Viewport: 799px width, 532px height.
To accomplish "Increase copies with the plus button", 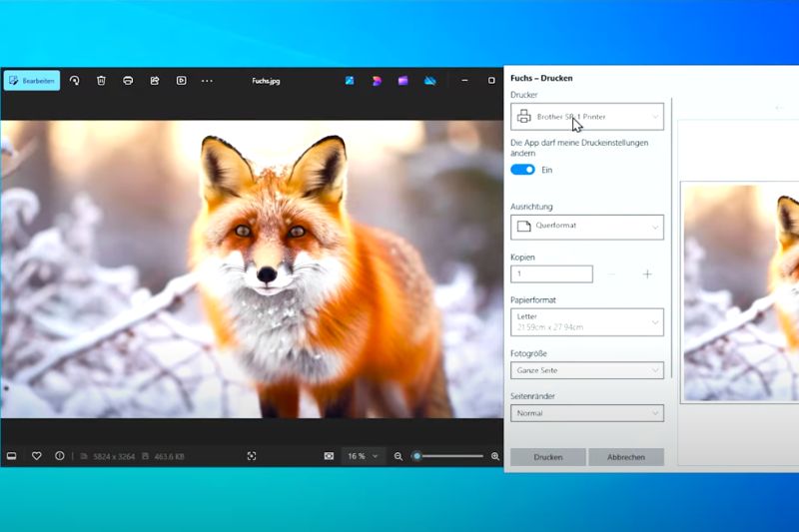I will [x=647, y=273].
